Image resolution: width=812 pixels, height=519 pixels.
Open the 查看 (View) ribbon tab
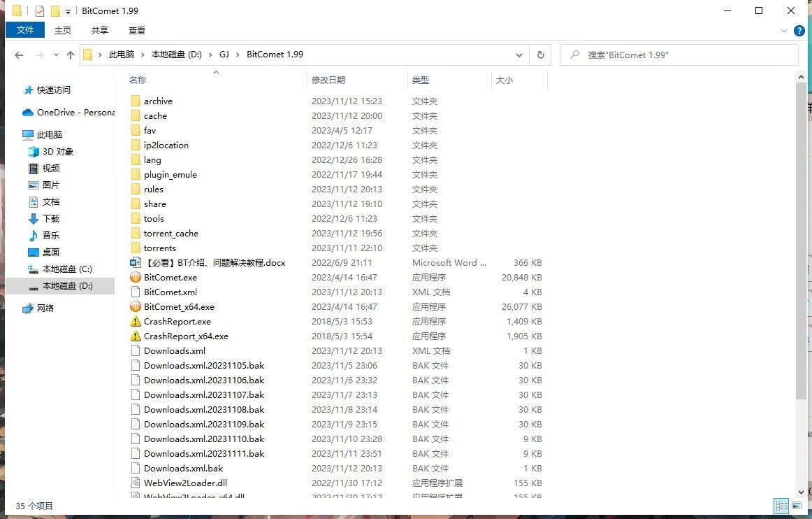coord(137,31)
